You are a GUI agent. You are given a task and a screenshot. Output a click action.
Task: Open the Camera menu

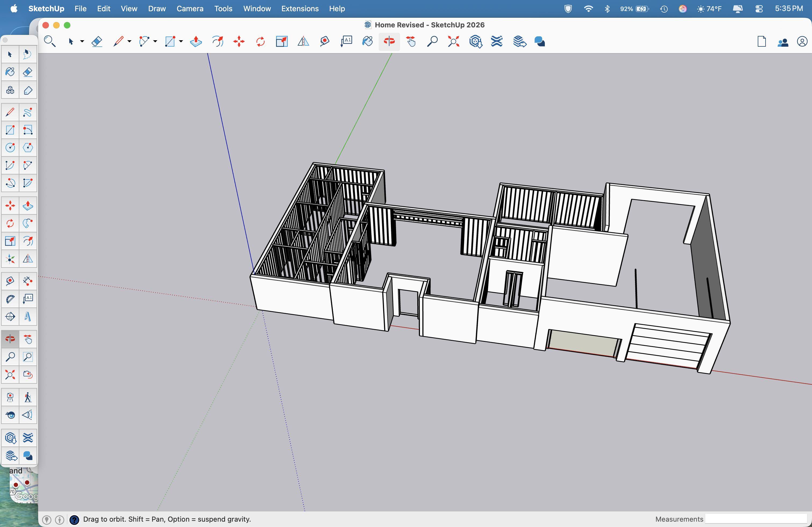coord(190,9)
